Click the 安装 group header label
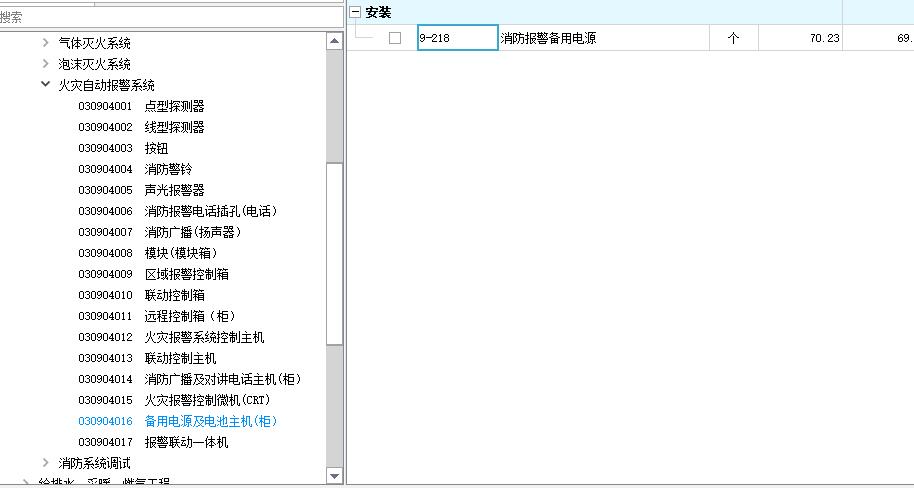 click(x=378, y=12)
